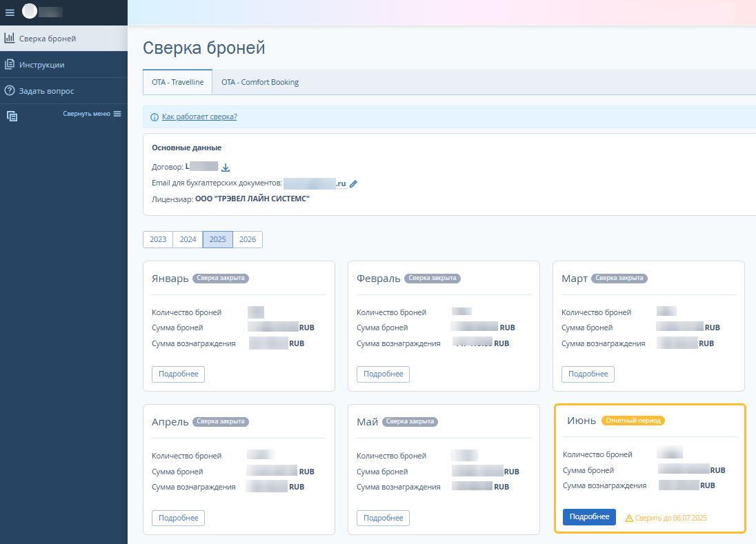The width and height of the screenshot is (756, 544).
Task: View Подробнее details for Январь
Action: point(178,374)
